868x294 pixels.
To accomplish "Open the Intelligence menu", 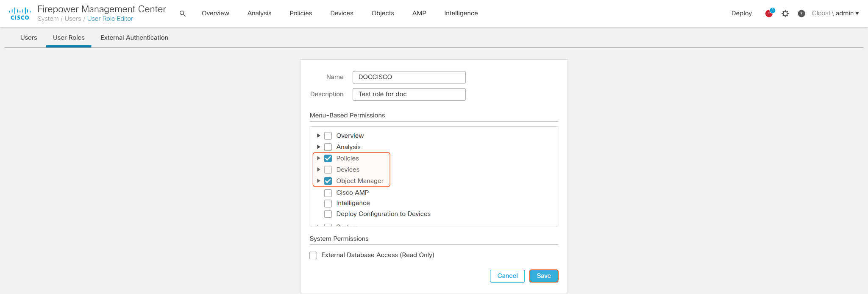I will point(461,14).
